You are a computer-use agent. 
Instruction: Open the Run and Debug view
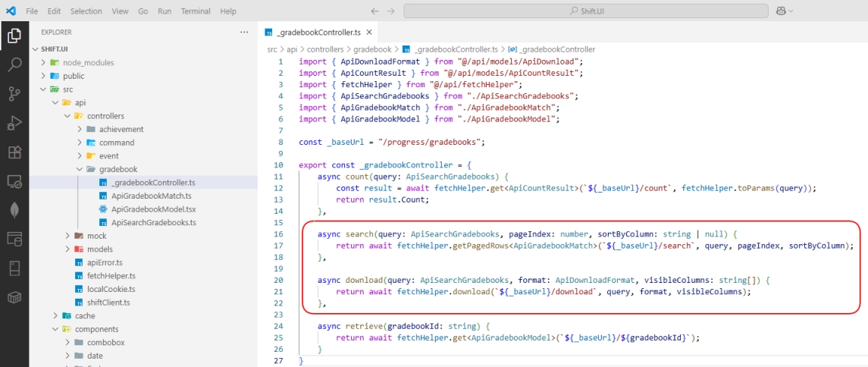[x=14, y=124]
